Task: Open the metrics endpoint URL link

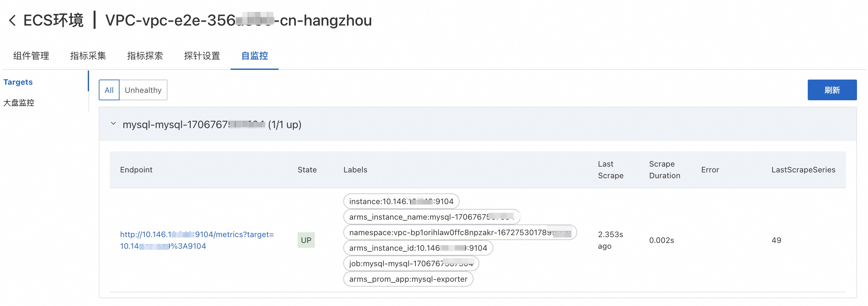Action: (x=197, y=240)
